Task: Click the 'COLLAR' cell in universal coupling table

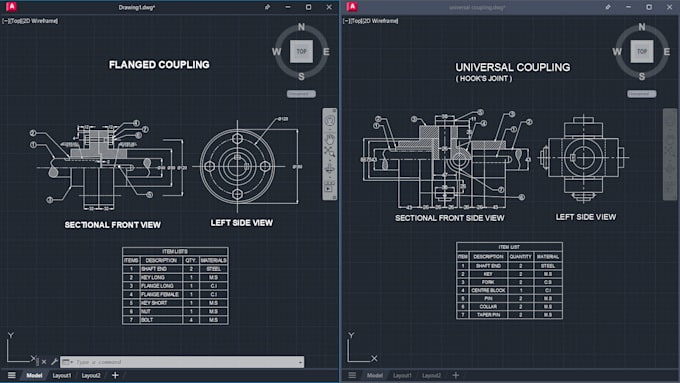Action: (x=488, y=306)
